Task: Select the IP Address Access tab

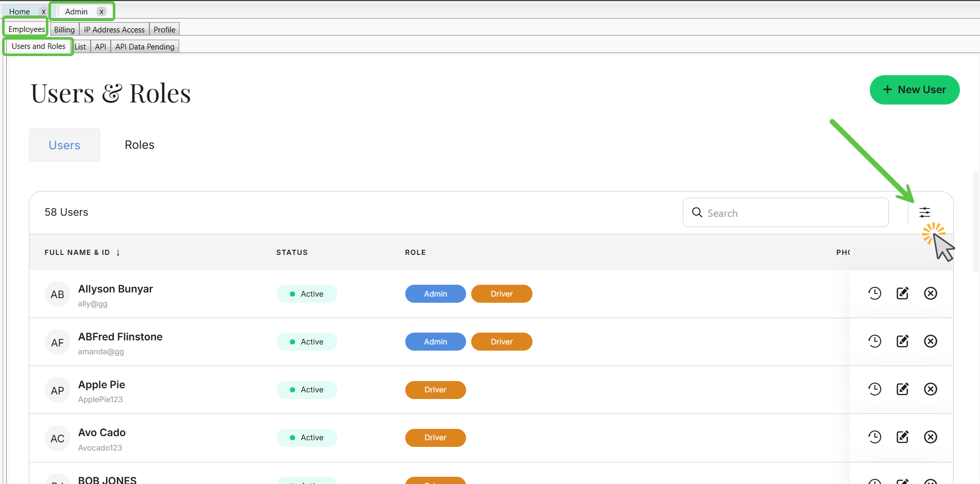Action: (x=114, y=30)
